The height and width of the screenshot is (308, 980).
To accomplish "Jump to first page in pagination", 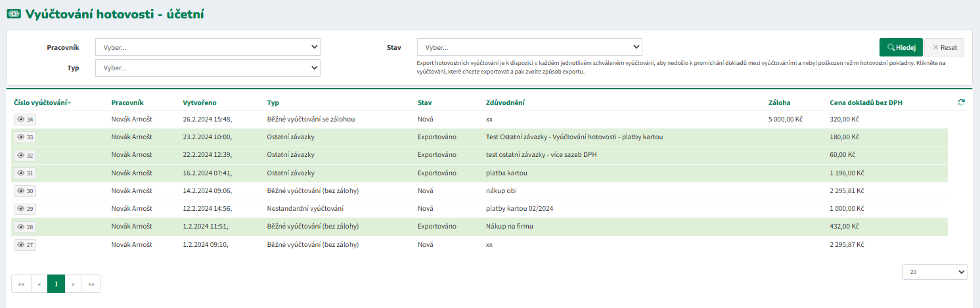I will tap(21, 284).
